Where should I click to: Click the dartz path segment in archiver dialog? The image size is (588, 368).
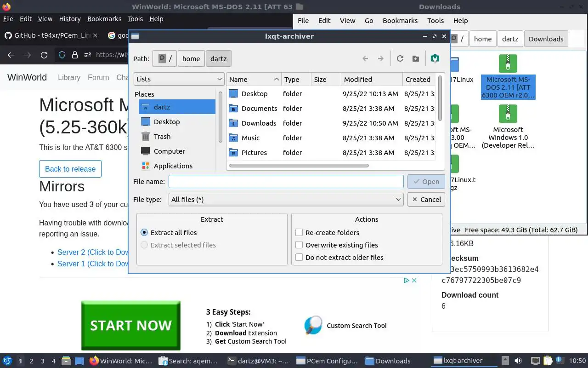[219, 58]
